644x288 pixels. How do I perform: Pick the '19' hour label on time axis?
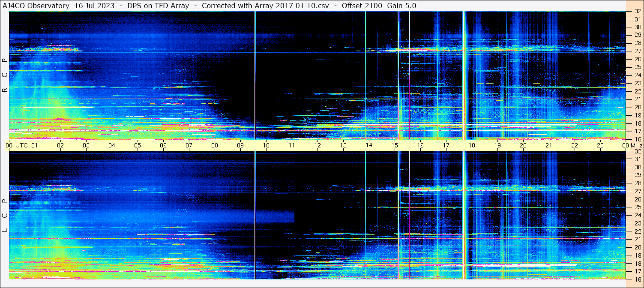coord(497,145)
